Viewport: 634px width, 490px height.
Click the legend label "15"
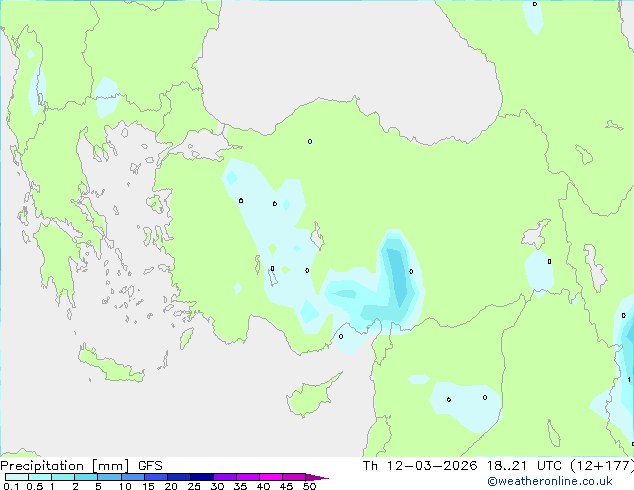(148, 486)
